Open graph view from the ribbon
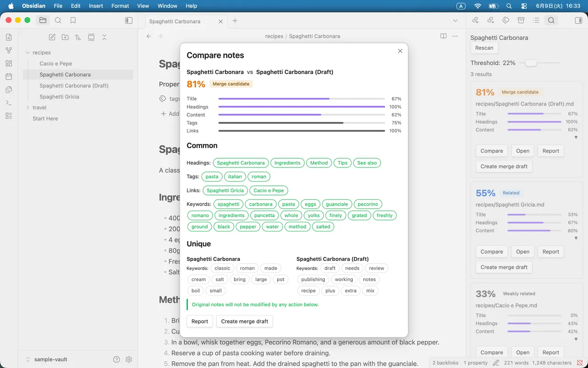588x368 pixels. pos(9,50)
